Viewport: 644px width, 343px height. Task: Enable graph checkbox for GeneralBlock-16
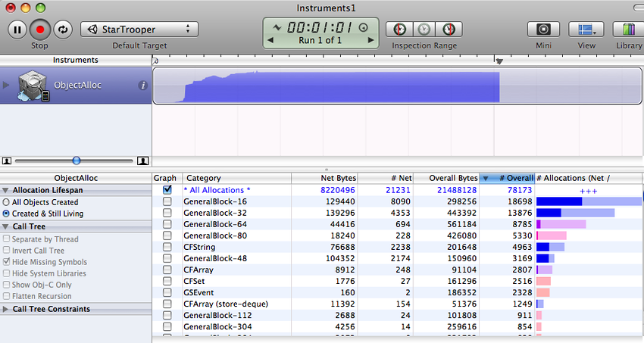point(167,201)
